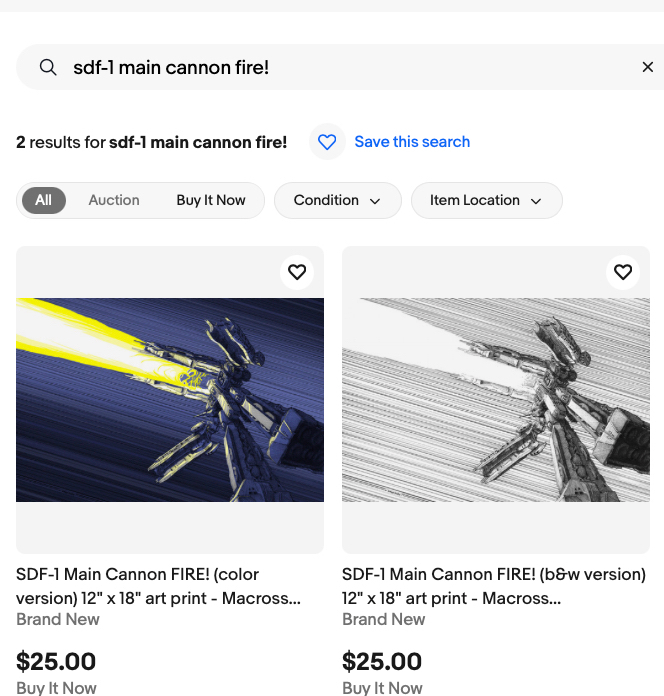Viewport: 664px width, 696px height.
Task: Switch to the Buy It Now tab
Action: coord(211,200)
